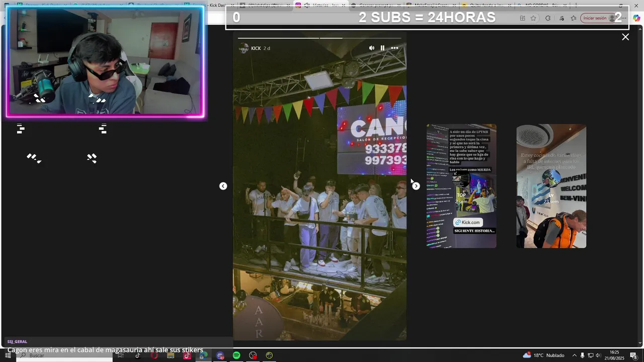Viewport: 644px width, 362px height.
Task: Open the taskbar microphone indicator
Action: click(583, 355)
